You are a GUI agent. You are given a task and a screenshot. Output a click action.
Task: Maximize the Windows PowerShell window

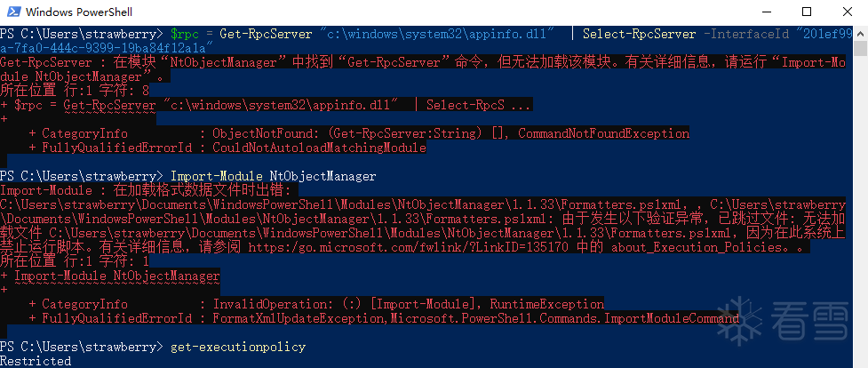tap(806, 12)
